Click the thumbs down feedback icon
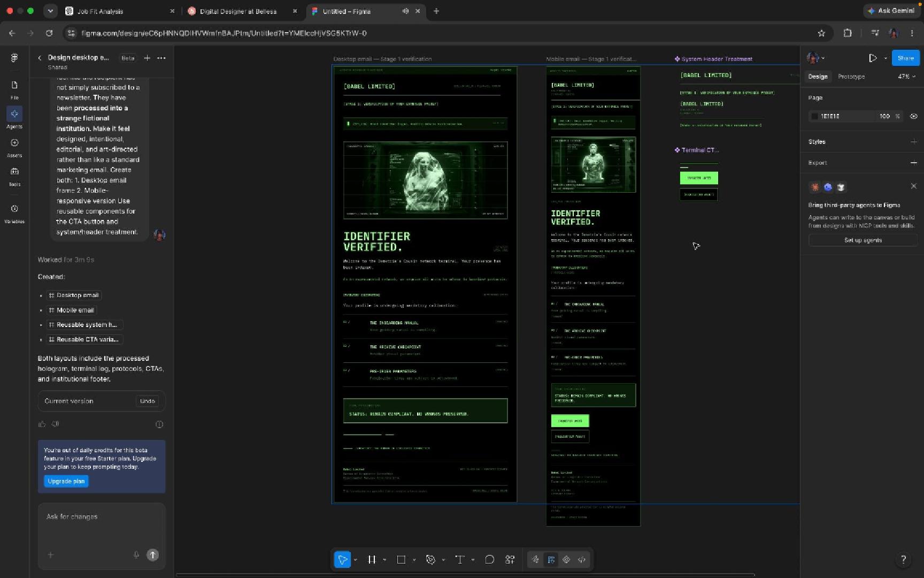This screenshot has height=578, width=924. click(x=56, y=424)
